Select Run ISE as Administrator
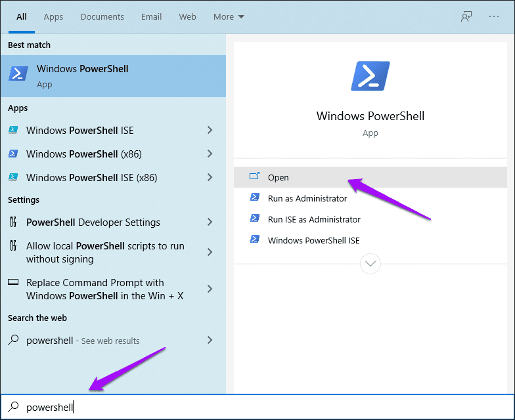 [x=314, y=219]
